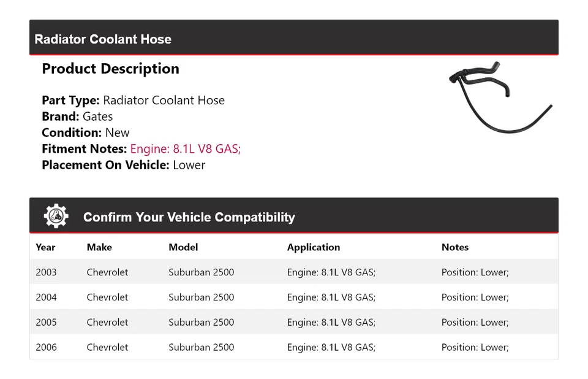The height and width of the screenshot is (379, 588).
Task: Click the gear compatibility icon
Action: (56, 216)
